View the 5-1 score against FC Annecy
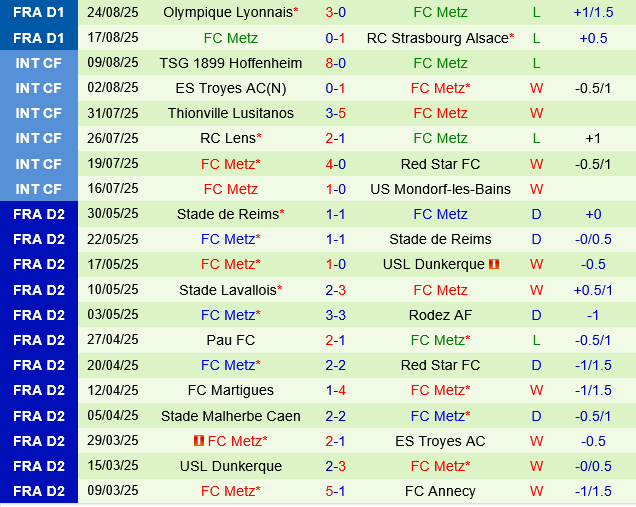The height and width of the screenshot is (507, 636). (335, 491)
